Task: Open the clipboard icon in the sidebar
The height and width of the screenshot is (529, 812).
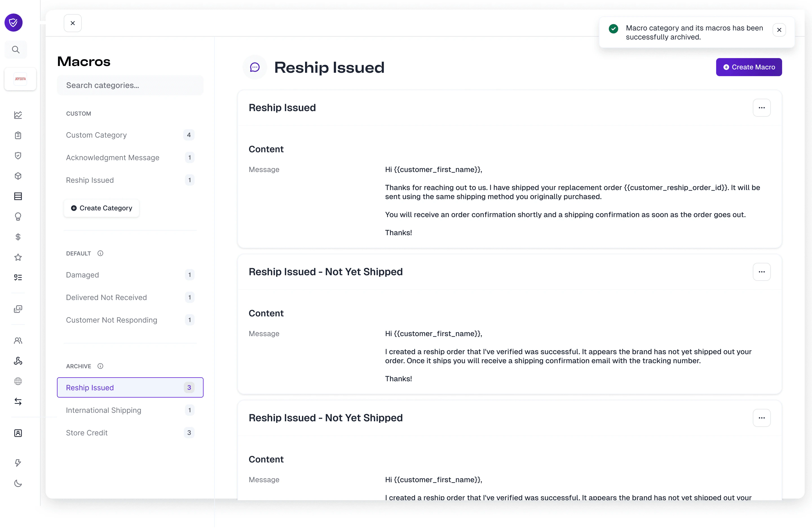Action: point(18,135)
